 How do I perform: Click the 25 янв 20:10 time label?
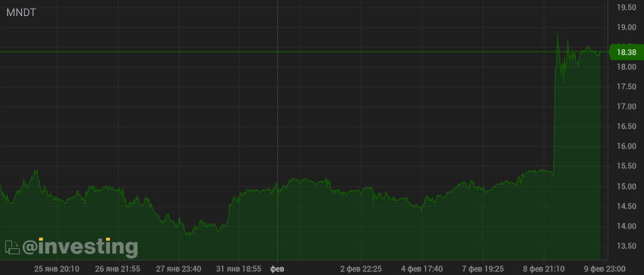coord(56,269)
